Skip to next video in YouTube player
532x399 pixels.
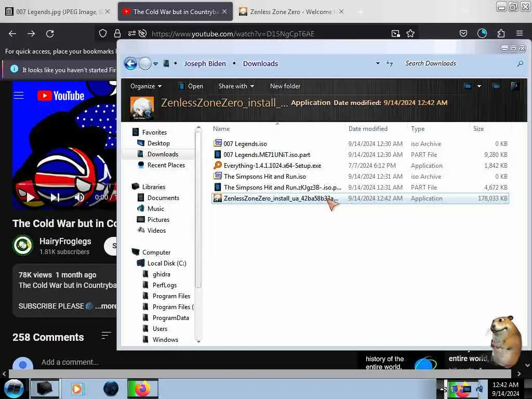(55, 197)
